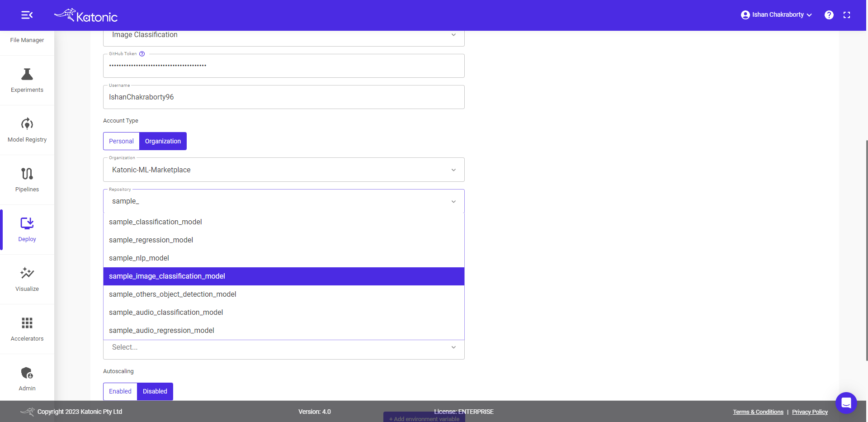Set Autoscaling to Enabled
This screenshot has width=868, height=422.
tap(120, 391)
